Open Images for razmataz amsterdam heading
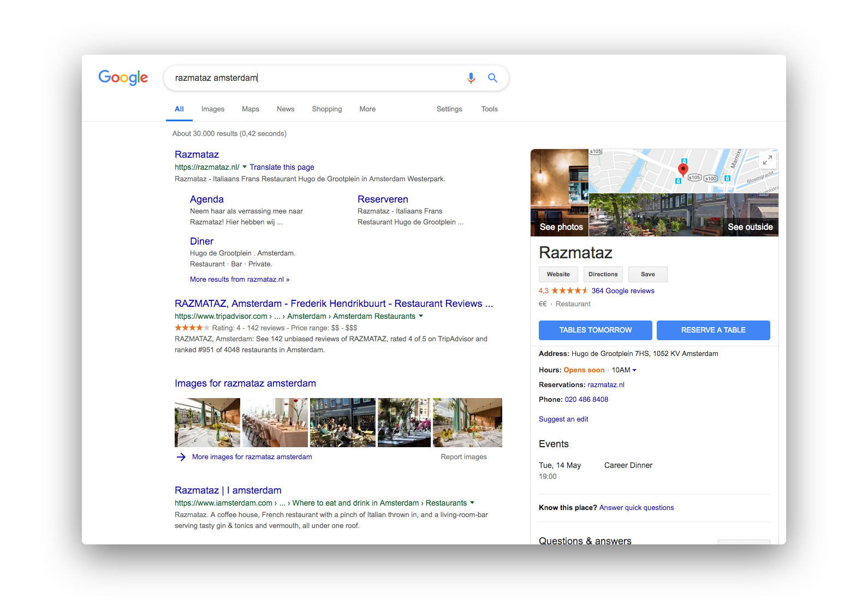This screenshot has width=868, height=599. 245,383
